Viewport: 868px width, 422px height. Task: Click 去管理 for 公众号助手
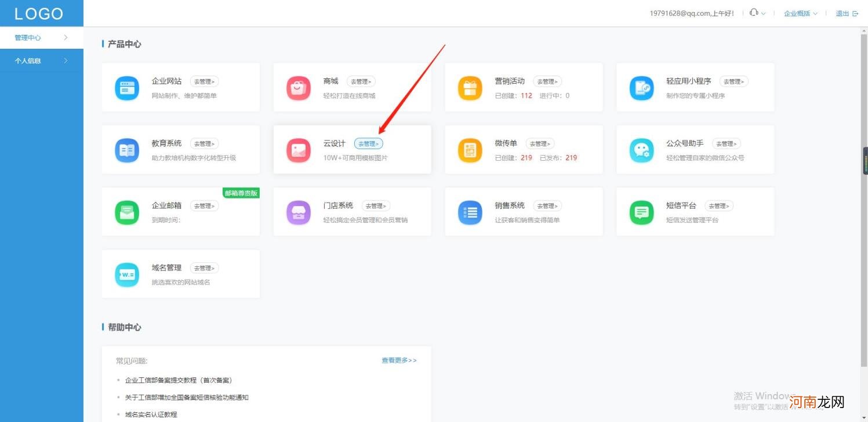727,144
